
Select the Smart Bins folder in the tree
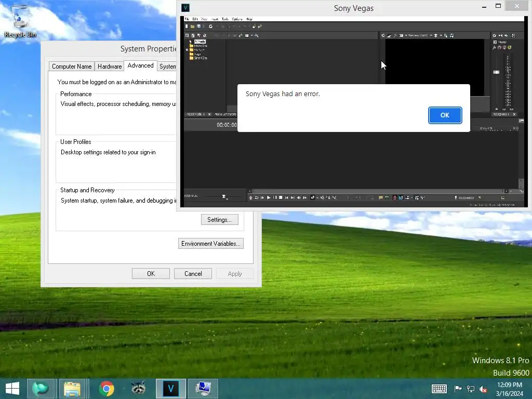[x=200, y=58]
